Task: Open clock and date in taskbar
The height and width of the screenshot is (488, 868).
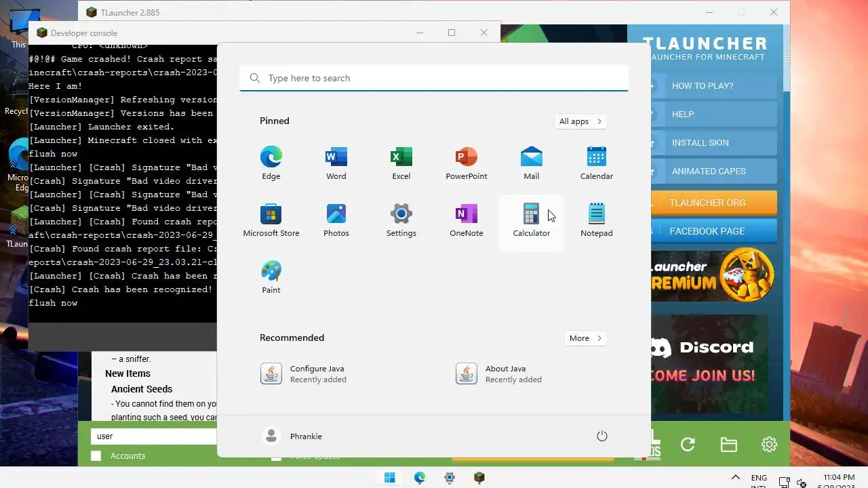Action: (x=838, y=480)
